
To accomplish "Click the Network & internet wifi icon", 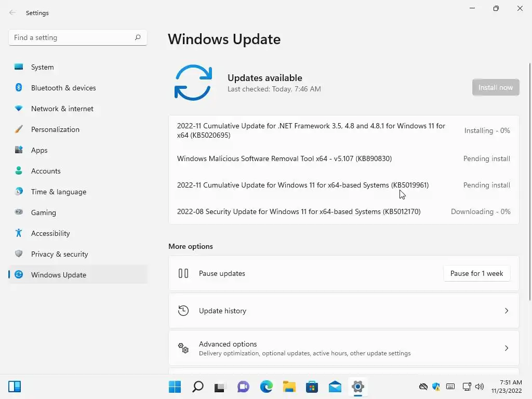I will 19,108.
